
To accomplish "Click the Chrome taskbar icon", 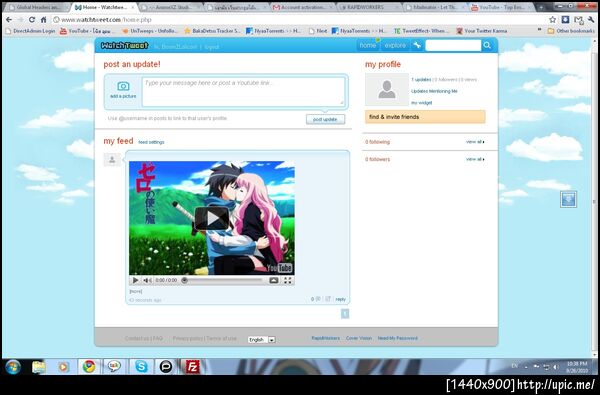I will click(x=89, y=367).
